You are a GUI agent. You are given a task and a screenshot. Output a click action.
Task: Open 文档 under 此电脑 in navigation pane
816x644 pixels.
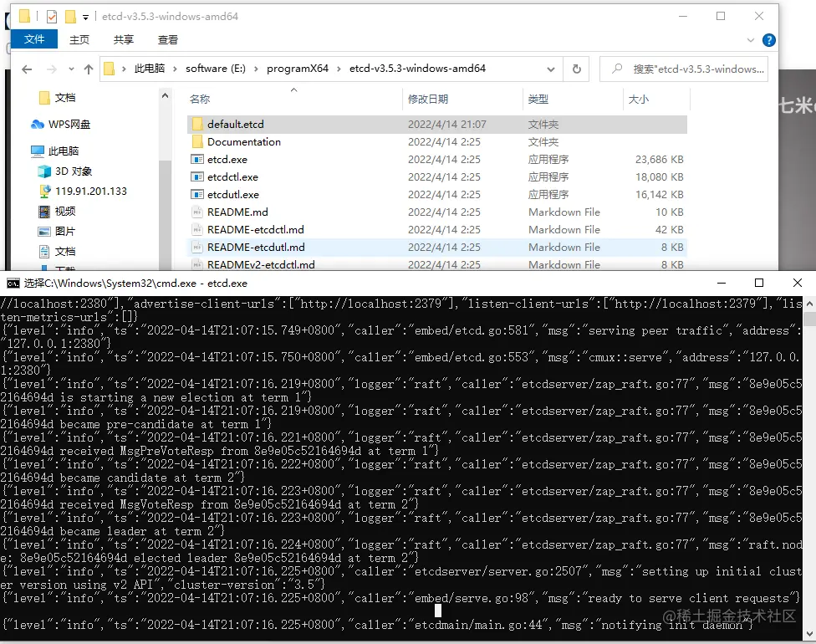coord(57,252)
